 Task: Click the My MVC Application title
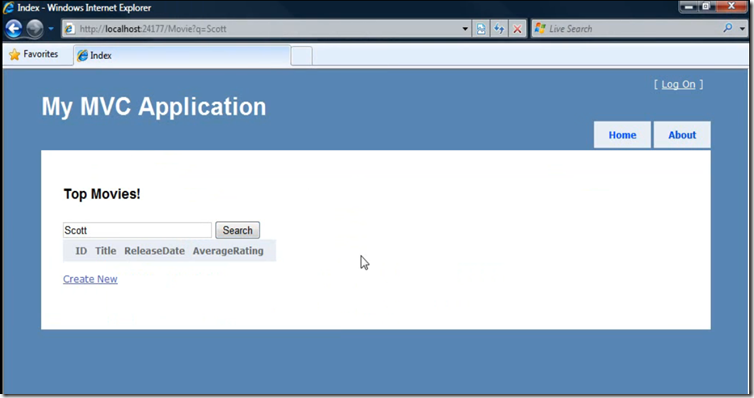click(153, 107)
